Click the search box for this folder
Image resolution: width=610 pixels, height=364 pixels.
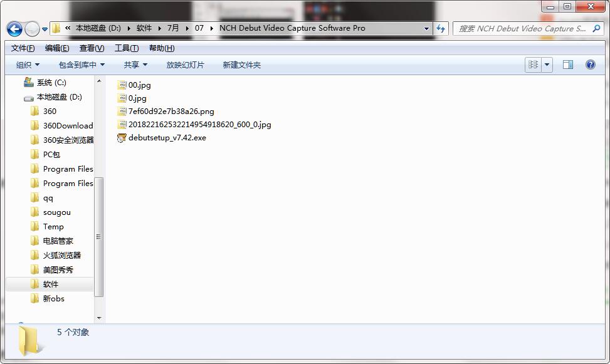tap(522, 28)
